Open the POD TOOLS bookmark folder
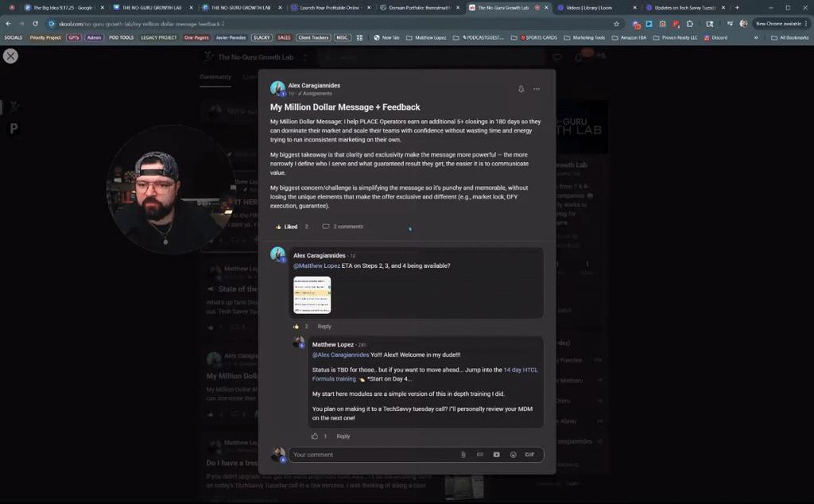Image resolution: width=814 pixels, height=504 pixels. (121, 38)
